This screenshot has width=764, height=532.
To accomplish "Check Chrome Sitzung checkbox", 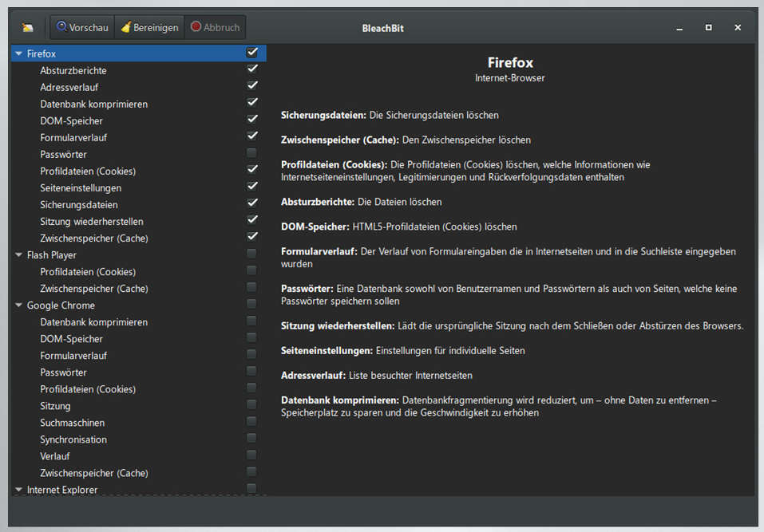I will tap(251, 404).
